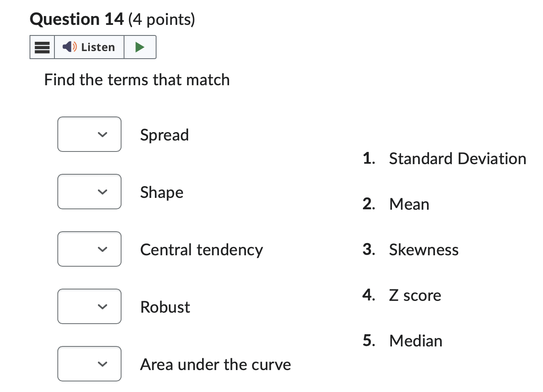Open the dropdown next to Spread
This screenshot has height=392, width=543.
(x=89, y=134)
